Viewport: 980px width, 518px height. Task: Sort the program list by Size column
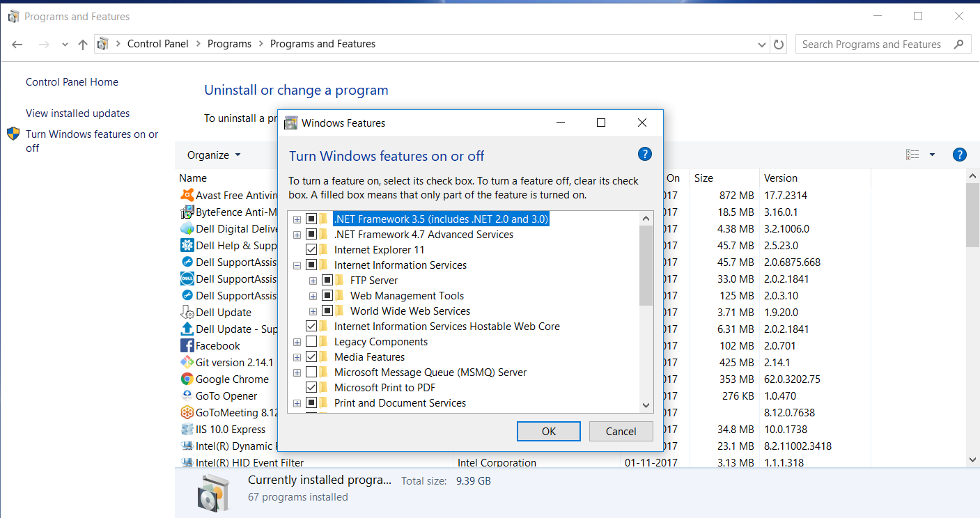724,178
